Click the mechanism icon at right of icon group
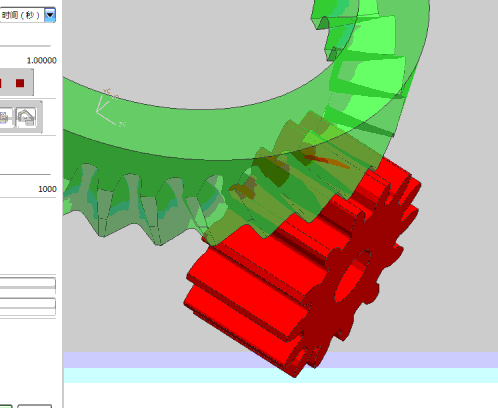Image resolution: width=498 pixels, height=408 pixels. click(26, 118)
